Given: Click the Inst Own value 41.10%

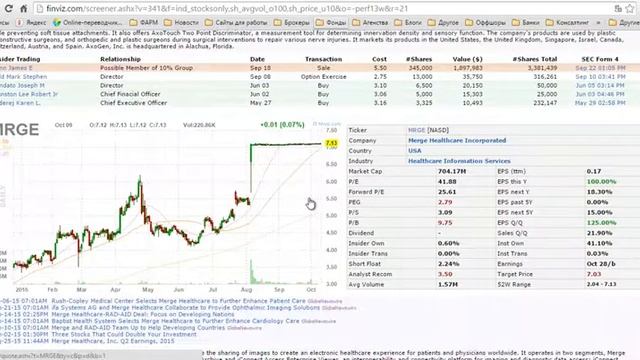Looking at the screenshot, I should coord(599,243).
